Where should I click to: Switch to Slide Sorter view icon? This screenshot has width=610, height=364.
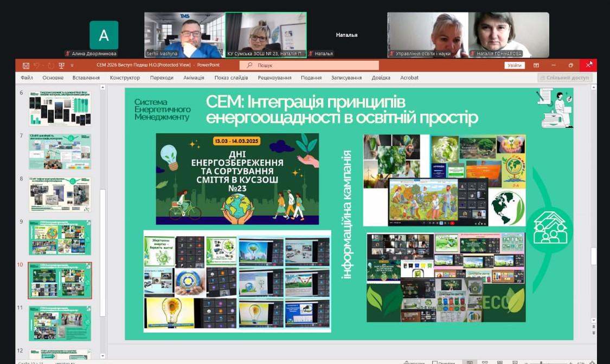click(x=485, y=362)
